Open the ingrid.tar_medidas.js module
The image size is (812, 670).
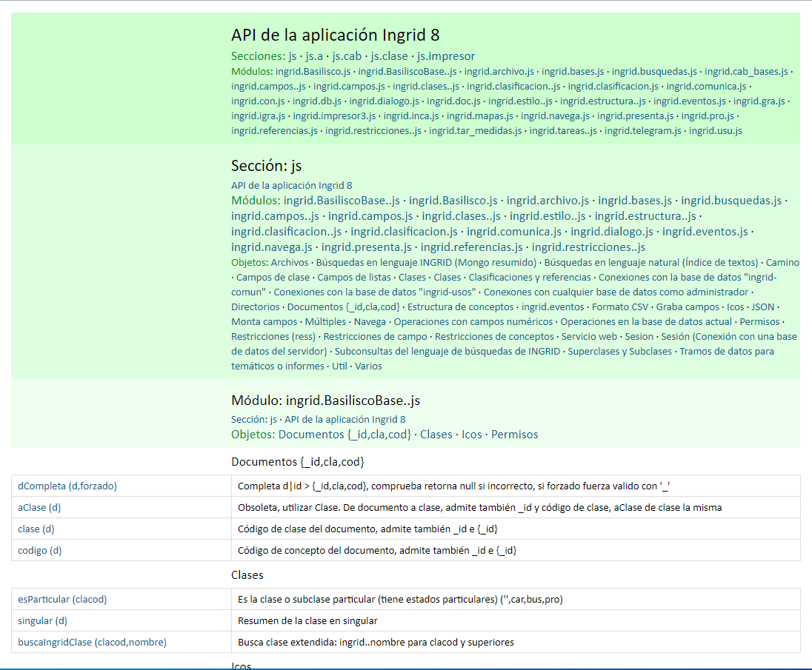(x=476, y=131)
